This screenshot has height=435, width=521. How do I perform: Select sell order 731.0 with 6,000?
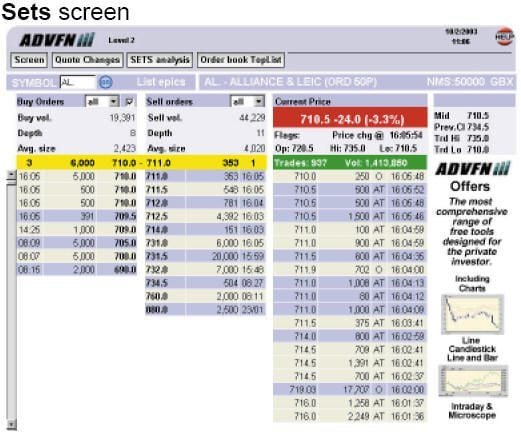point(206,243)
